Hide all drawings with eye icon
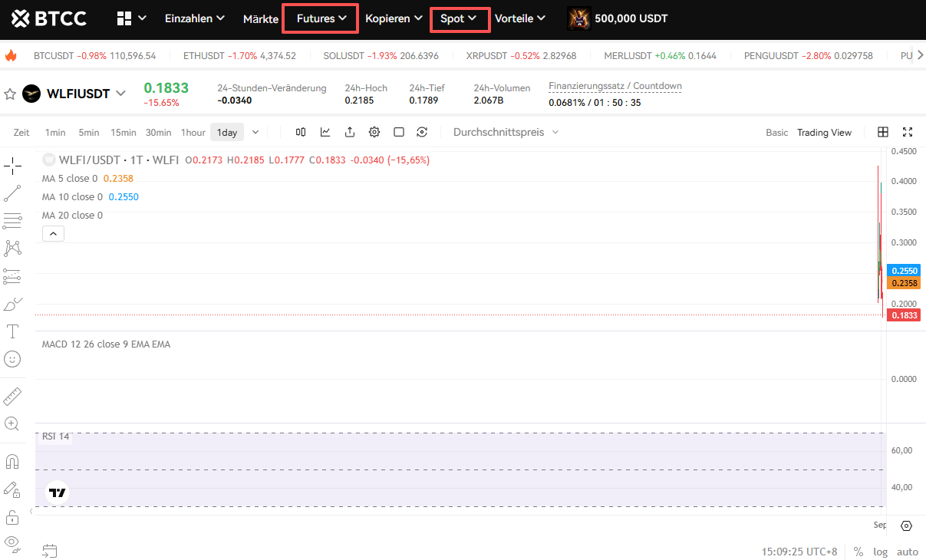This screenshot has width=926, height=560. pyautogui.click(x=12, y=542)
